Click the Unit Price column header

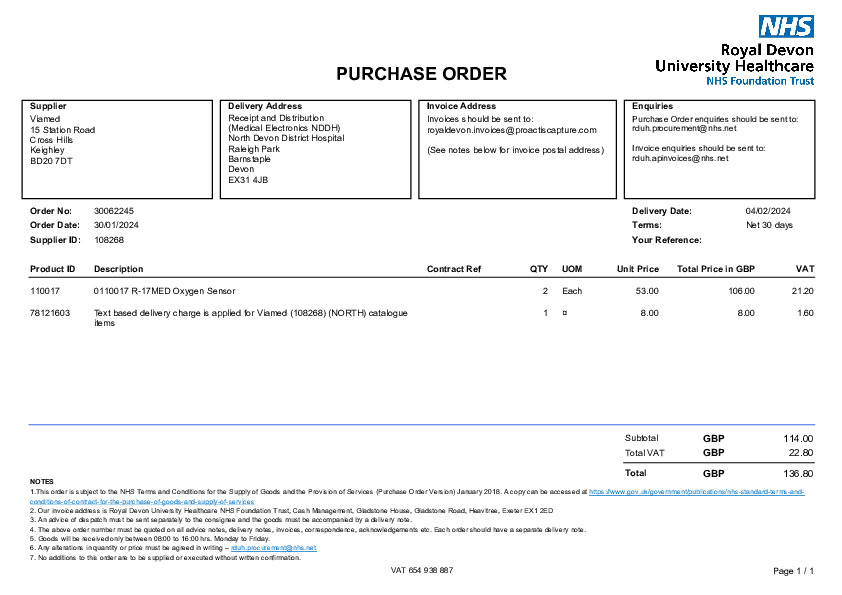tap(637, 269)
